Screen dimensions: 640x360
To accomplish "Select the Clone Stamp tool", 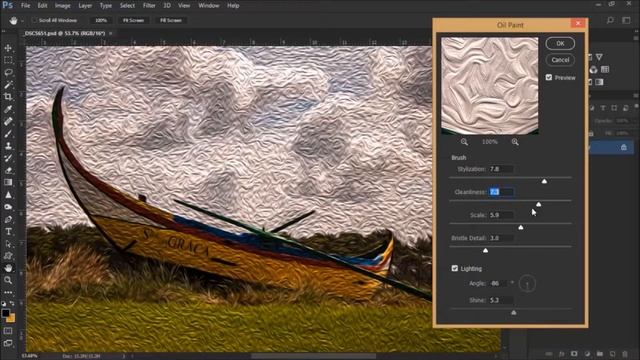I will pos(8,146).
